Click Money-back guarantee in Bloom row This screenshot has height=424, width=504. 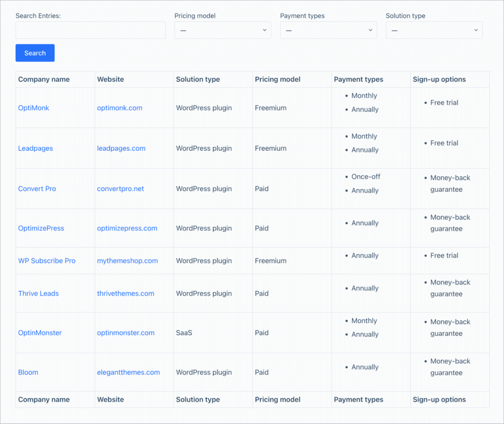coord(450,367)
